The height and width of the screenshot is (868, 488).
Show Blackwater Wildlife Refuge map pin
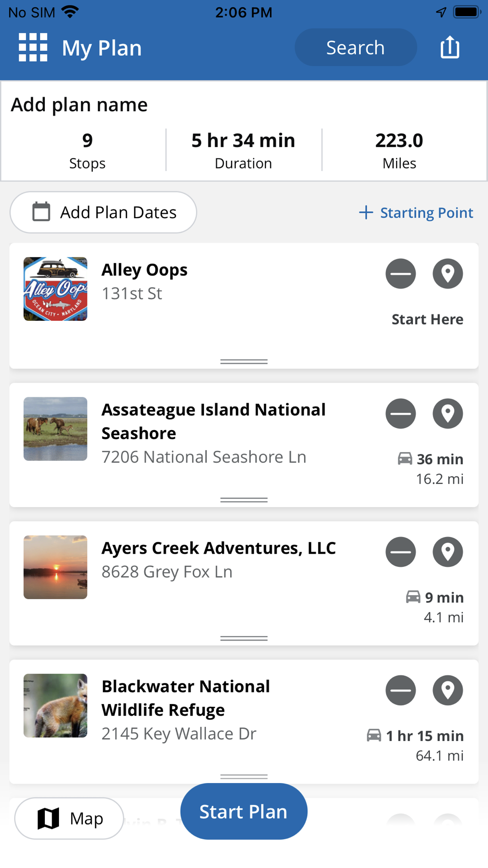coord(447,690)
